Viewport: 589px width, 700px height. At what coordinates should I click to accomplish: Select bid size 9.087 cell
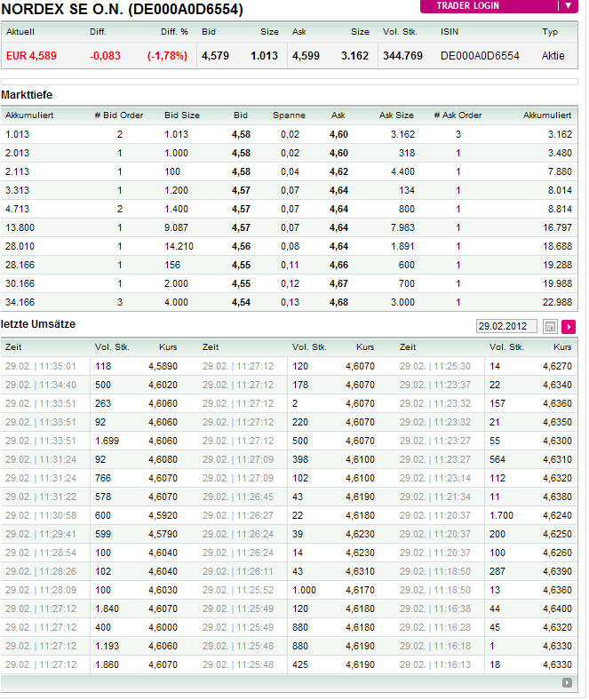point(176,227)
